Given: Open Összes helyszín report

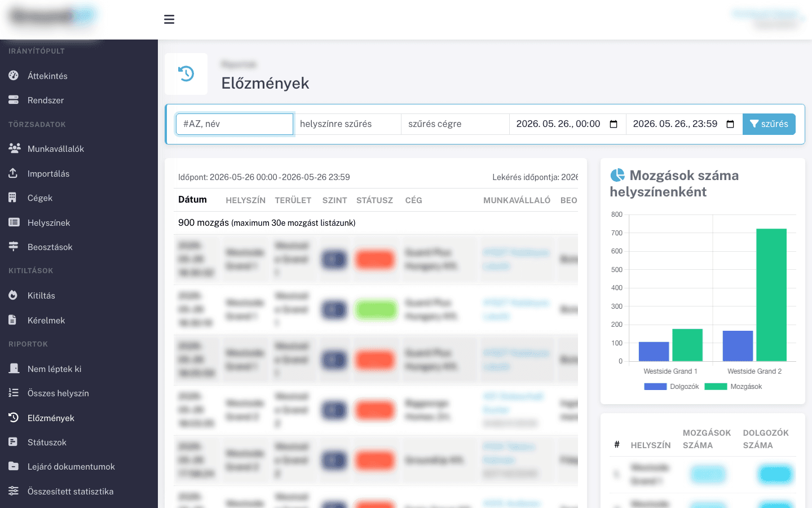Looking at the screenshot, I should tap(58, 393).
